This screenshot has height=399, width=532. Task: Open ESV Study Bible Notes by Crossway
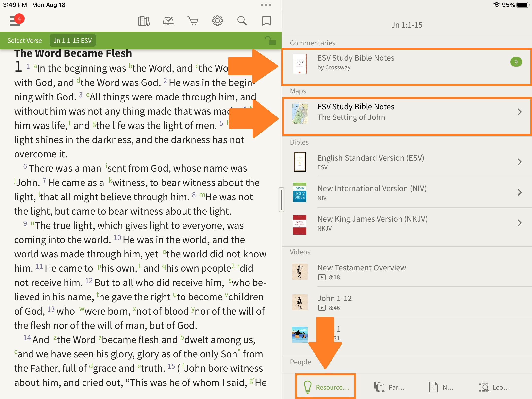pyautogui.click(x=406, y=67)
